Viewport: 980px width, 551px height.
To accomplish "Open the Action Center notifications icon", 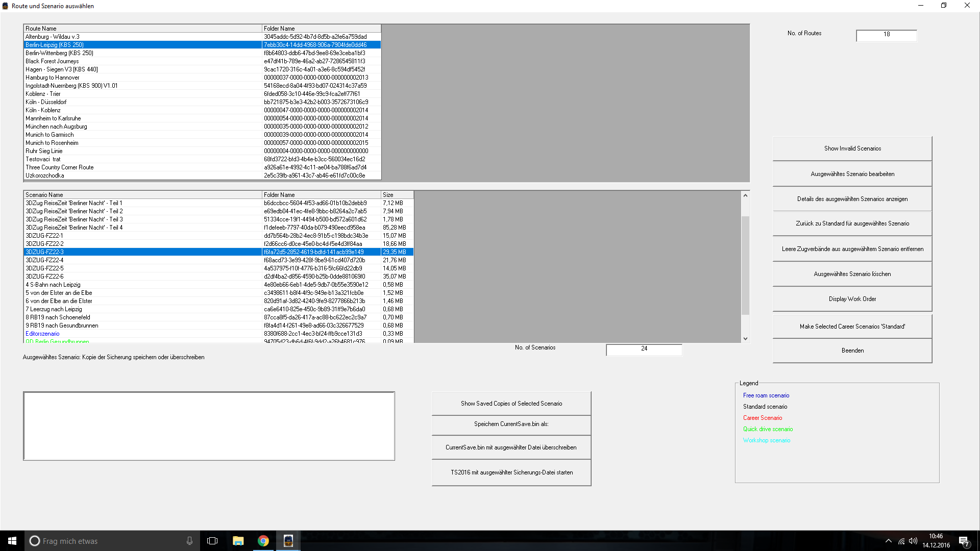I will point(964,541).
